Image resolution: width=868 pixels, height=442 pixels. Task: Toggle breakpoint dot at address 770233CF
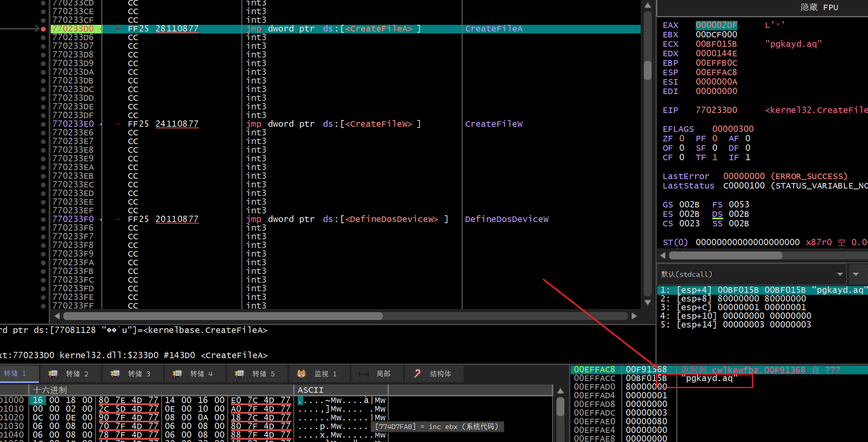pyautogui.click(x=43, y=20)
